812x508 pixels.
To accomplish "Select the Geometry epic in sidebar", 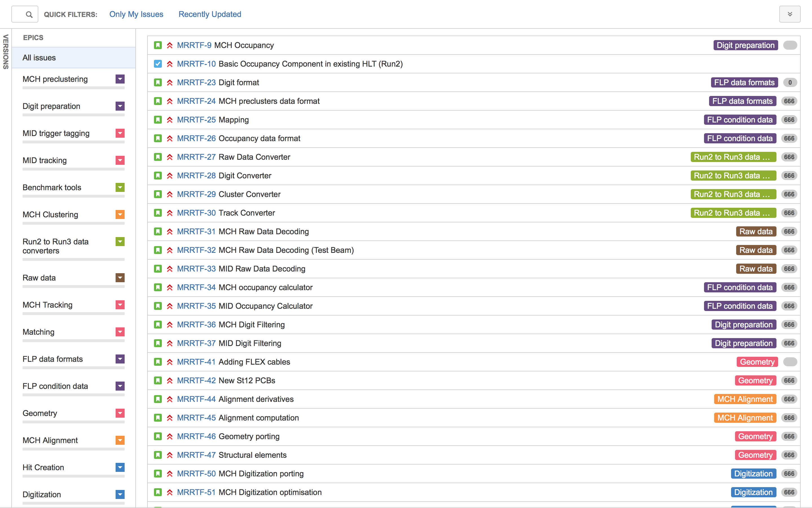I will pos(39,413).
